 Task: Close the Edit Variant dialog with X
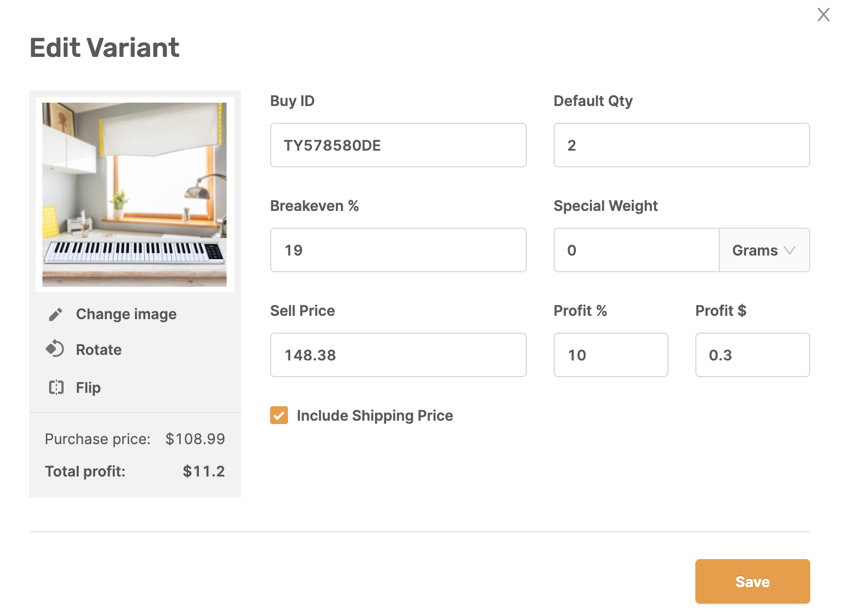[x=823, y=15]
